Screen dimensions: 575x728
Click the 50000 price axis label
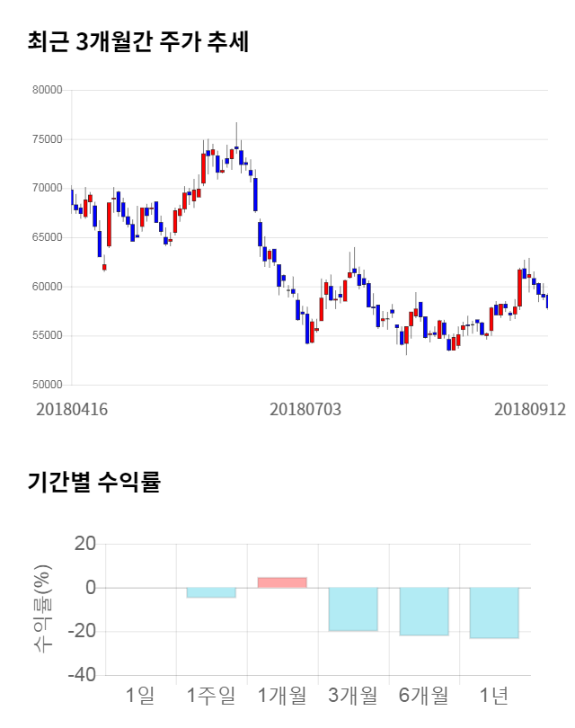tap(46, 385)
